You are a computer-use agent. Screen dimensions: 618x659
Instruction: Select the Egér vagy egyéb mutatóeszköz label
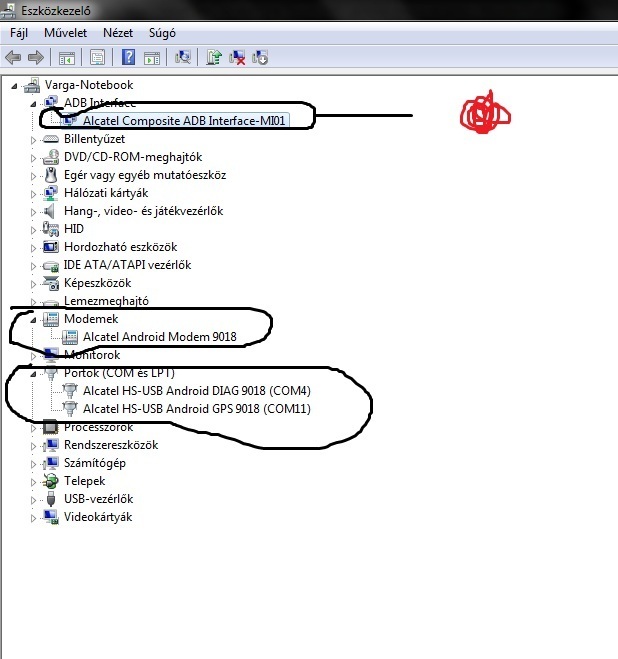(145, 175)
